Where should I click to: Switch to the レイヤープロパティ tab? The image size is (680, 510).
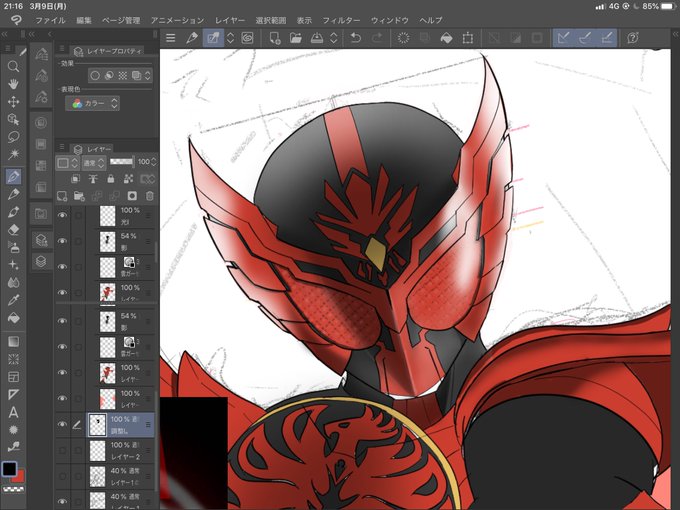(108, 51)
